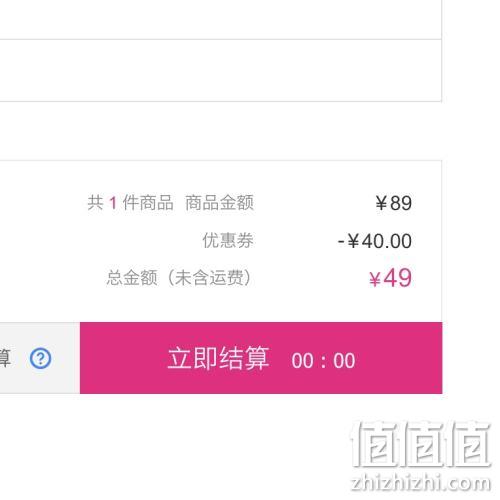Viewport: 500px width, 500px height.
Task: Click the empty white panel at the top
Action: [221, 19]
